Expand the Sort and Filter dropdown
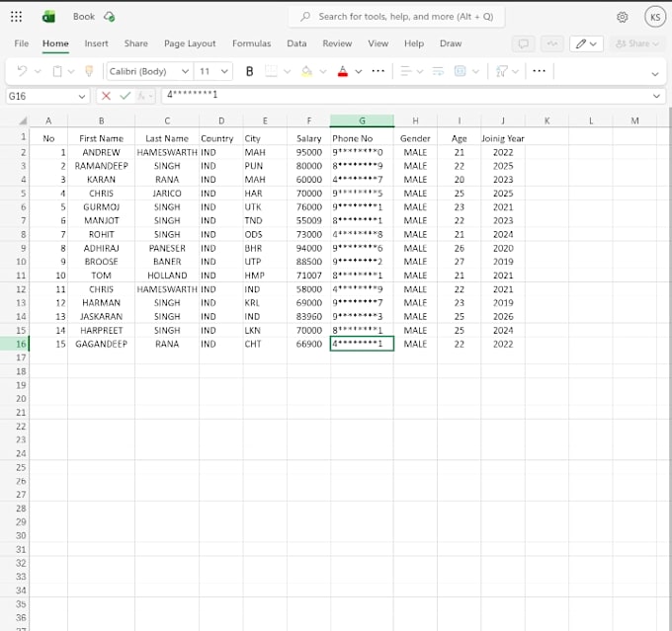The width and height of the screenshot is (672, 631). click(516, 71)
